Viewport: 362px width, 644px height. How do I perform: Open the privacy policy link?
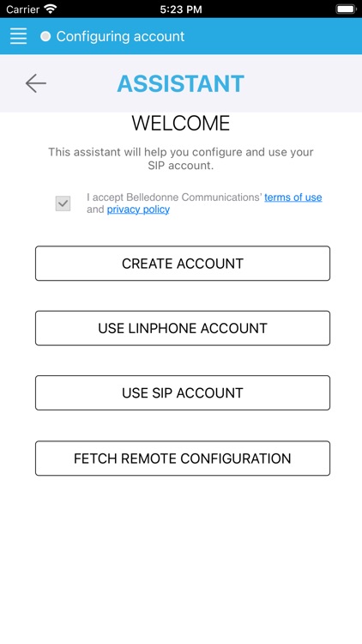138,210
